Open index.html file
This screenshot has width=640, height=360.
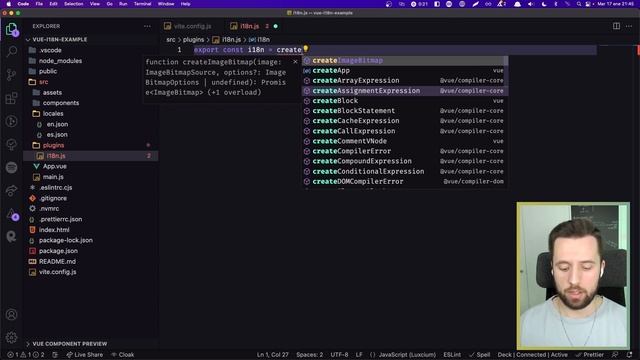pos(91,230)
